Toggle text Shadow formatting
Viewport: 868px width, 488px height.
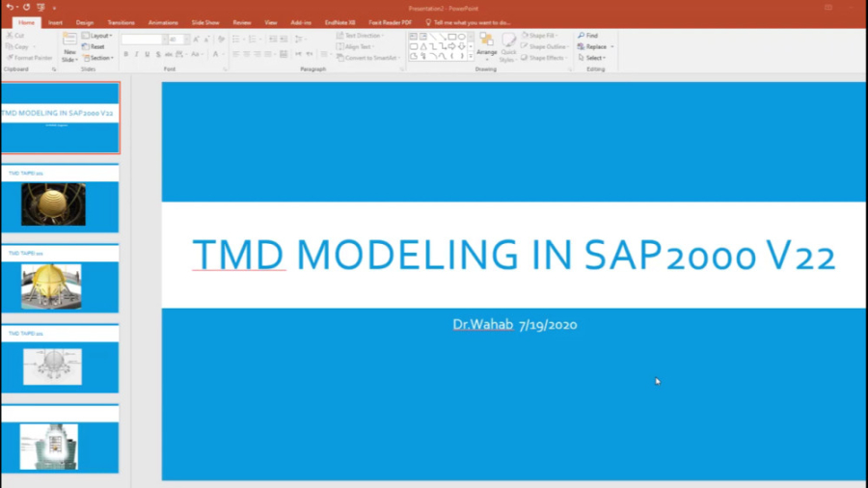(158, 54)
